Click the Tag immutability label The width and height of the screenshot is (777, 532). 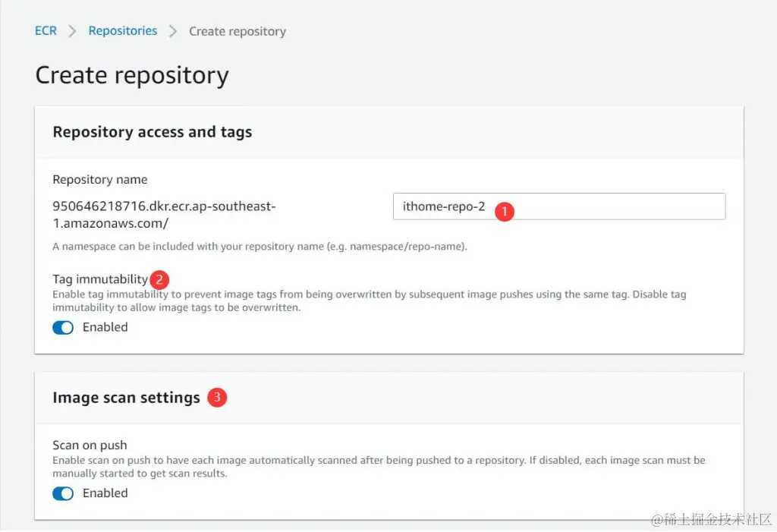click(100, 279)
